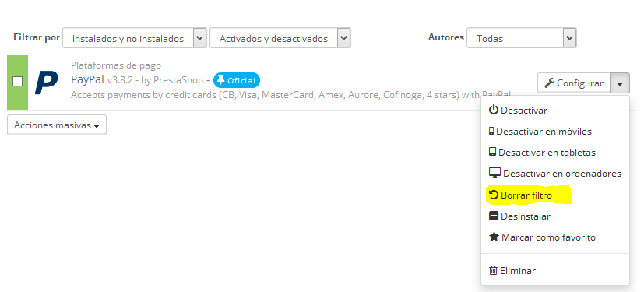Open the 'Instalados y no instalados' filter dropdown
The width and height of the screenshot is (644, 292).
[x=134, y=39]
